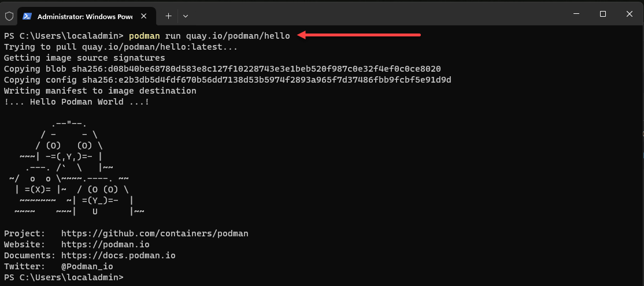Open a new tab with the plus button
This screenshot has height=286, width=644.
pyautogui.click(x=168, y=16)
